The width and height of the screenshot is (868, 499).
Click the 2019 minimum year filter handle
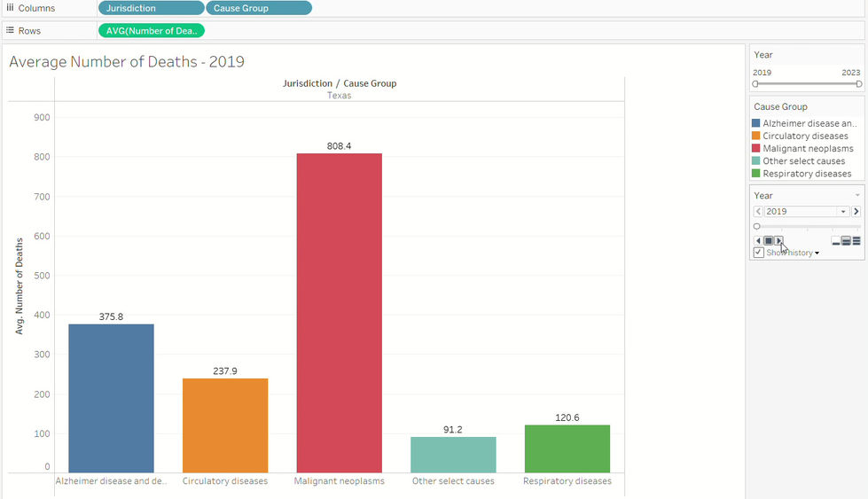point(755,84)
